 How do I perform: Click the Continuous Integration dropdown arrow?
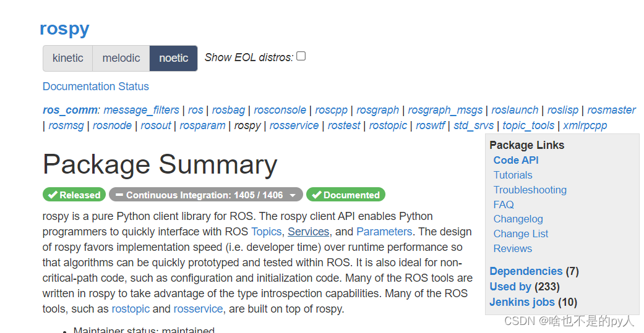point(293,196)
